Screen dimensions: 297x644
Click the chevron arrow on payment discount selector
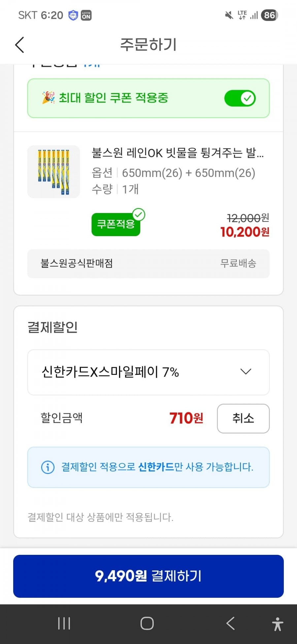246,372
